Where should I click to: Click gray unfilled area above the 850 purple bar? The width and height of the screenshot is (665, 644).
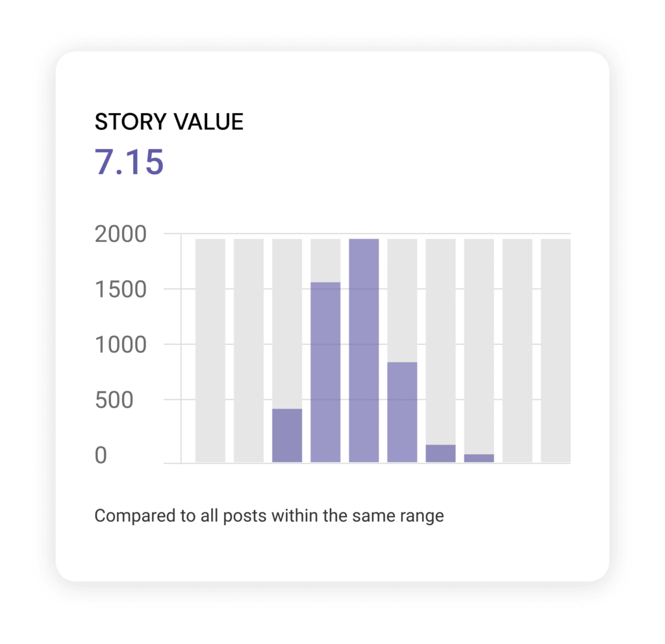point(402,299)
